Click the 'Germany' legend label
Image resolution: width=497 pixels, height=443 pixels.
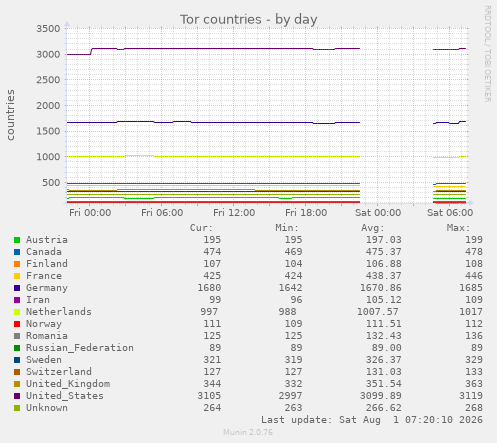[47, 288]
